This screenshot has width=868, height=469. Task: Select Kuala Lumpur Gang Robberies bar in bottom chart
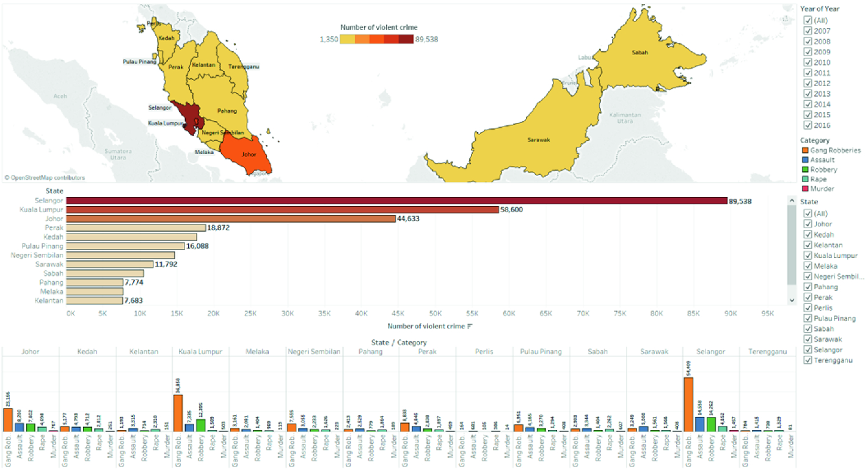(x=178, y=413)
